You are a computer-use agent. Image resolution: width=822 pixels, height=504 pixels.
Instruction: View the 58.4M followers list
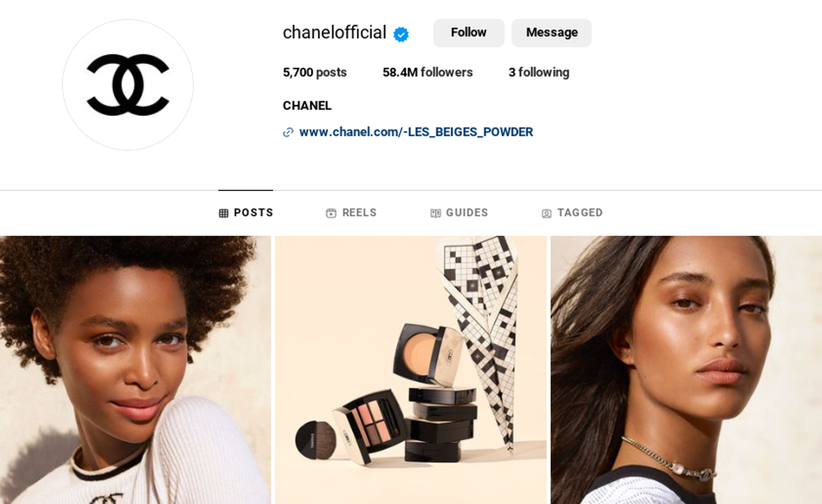pyautogui.click(x=427, y=73)
